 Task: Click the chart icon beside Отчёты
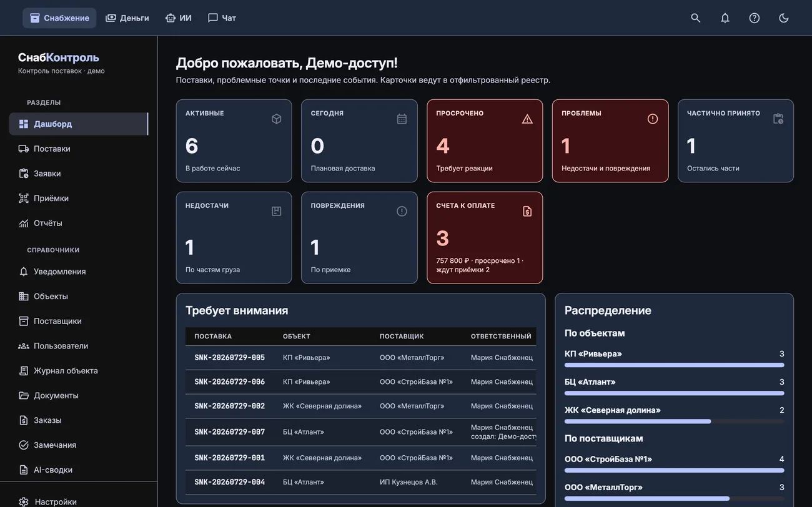tap(24, 223)
